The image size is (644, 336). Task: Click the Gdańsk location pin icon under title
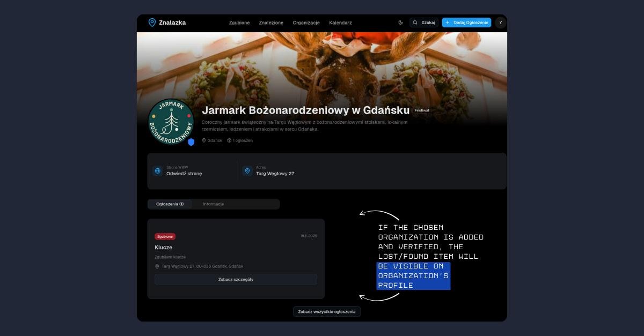click(204, 140)
